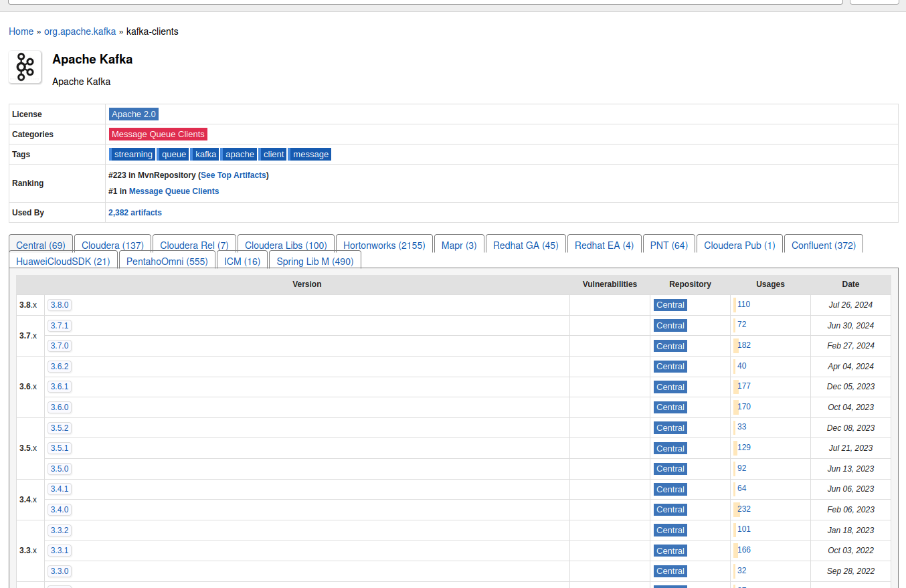The image size is (906, 588).
Task: Open version 3.6.0
Action: [x=60, y=407]
